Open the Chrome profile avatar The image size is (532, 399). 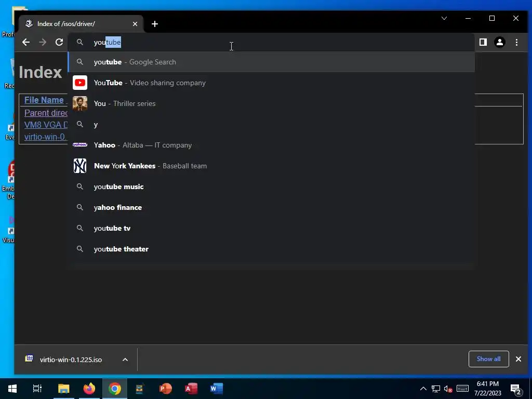(x=499, y=42)
